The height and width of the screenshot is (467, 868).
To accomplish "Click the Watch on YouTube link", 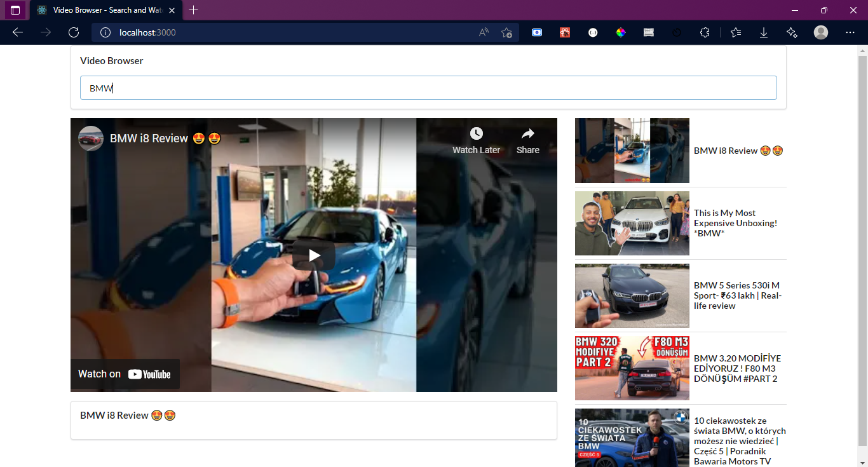I will coord(125,374).
